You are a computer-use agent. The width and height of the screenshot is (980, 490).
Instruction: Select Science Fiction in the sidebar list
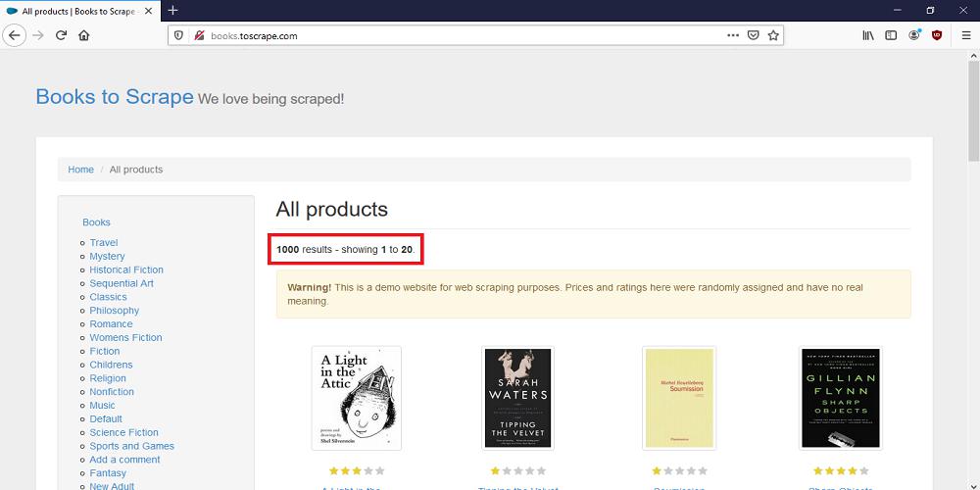123,432
